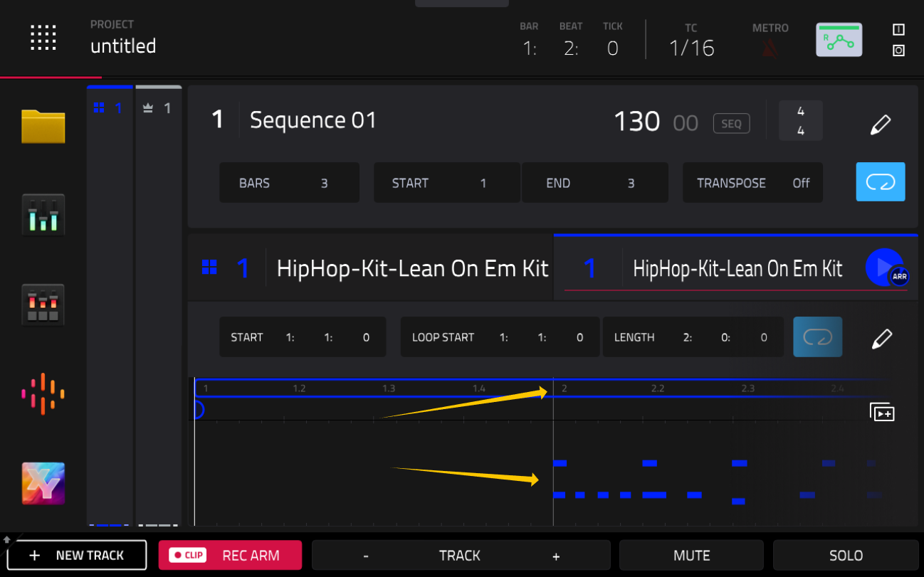This screenshot has height=577, width=924.
Task: Open the XY pad effects icon
Action: (43, 483)
